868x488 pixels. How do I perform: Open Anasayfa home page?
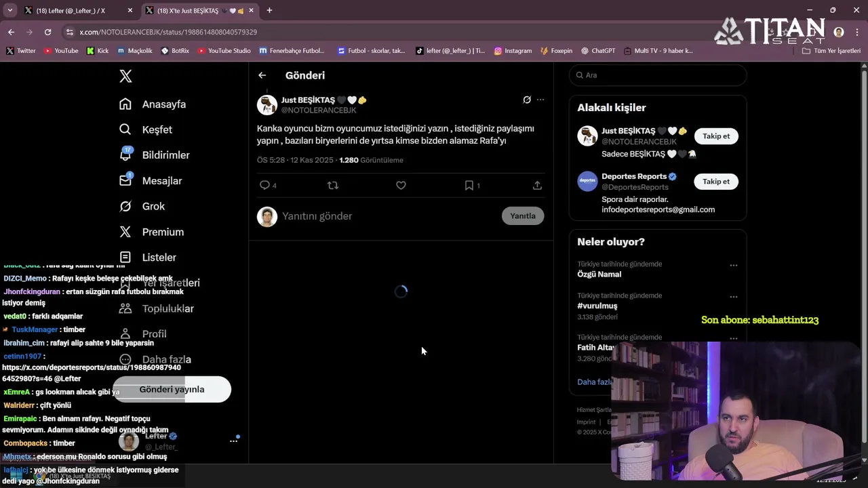(x=153, y=104)
